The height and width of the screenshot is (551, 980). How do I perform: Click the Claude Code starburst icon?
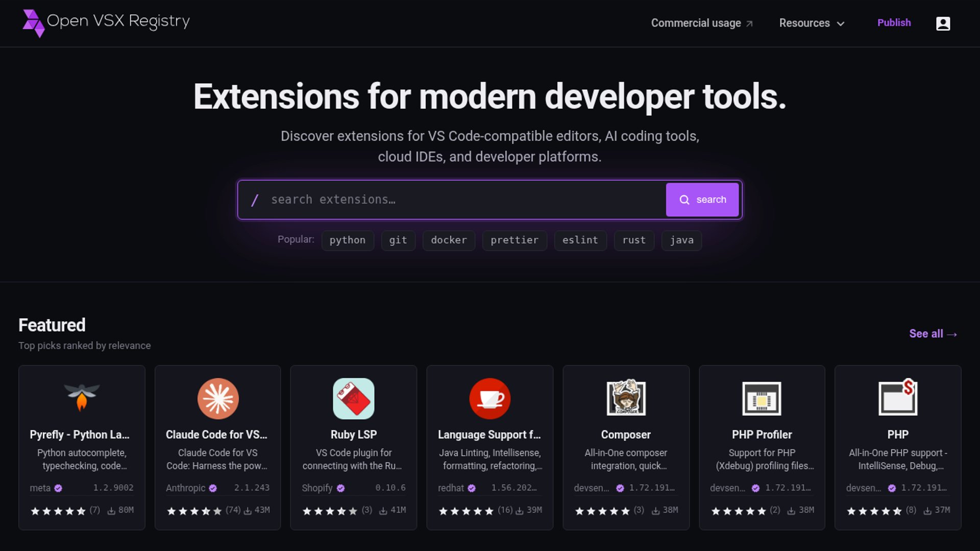pos(218,398)
